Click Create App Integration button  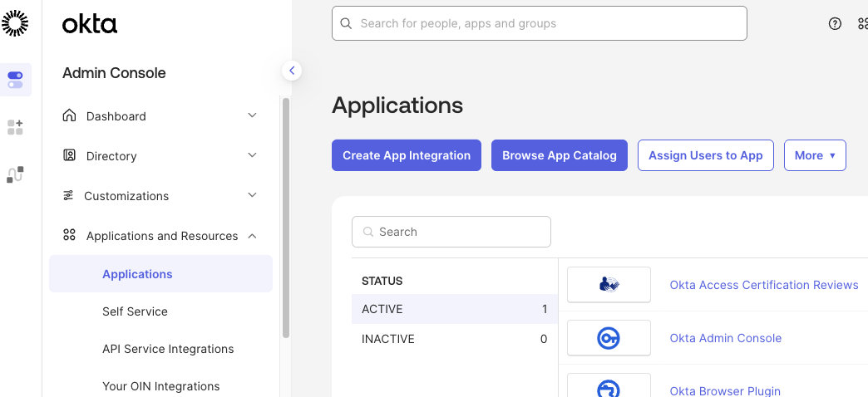coord(407,155)
